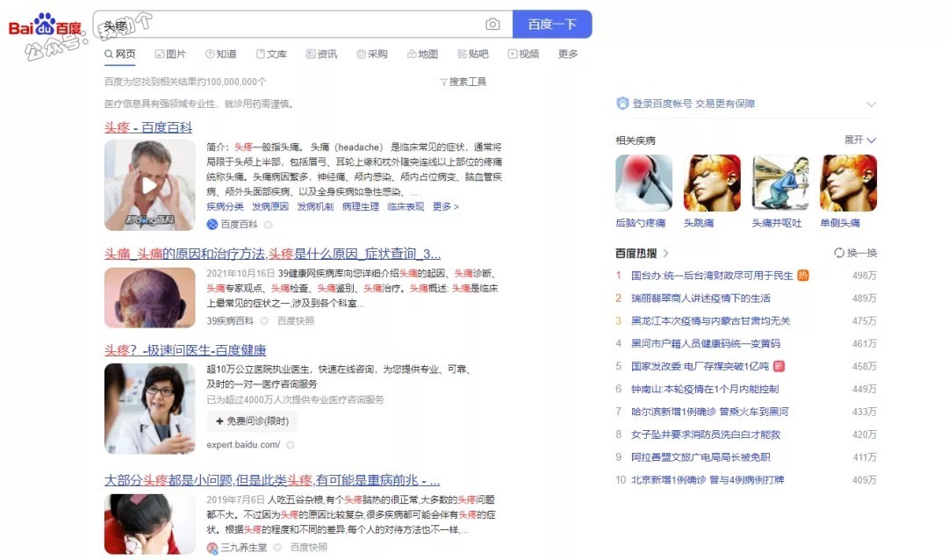Click the 39疾病百科 source label
The image size is (948, 560).
pyautogui.click(x=230, y=321)
